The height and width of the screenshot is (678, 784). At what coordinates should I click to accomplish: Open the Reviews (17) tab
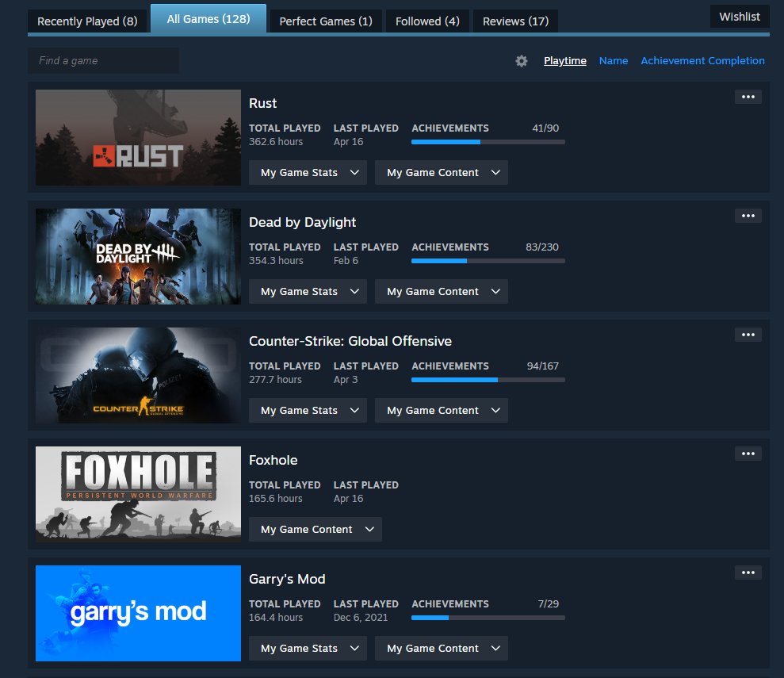coord(515,21)
